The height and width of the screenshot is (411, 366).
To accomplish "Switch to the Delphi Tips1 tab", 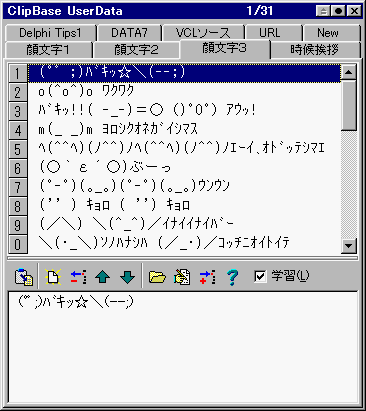I will tap(50, 33).
